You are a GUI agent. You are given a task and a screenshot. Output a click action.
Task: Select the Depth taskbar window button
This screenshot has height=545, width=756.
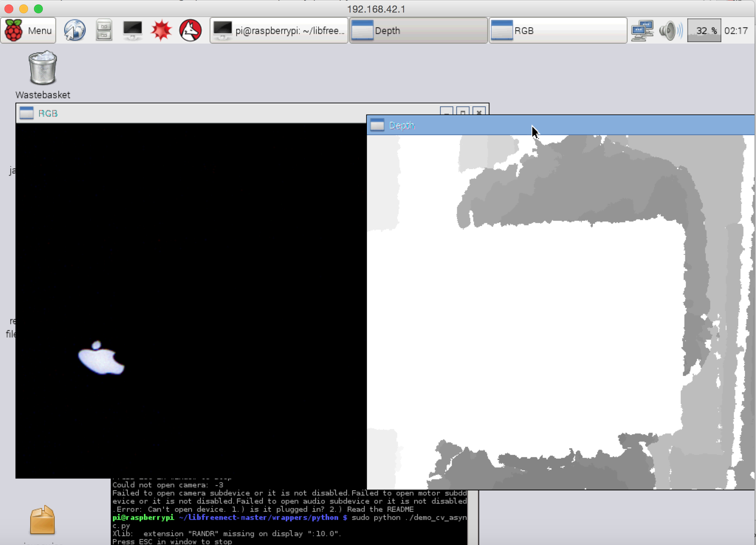pos(418,30)
